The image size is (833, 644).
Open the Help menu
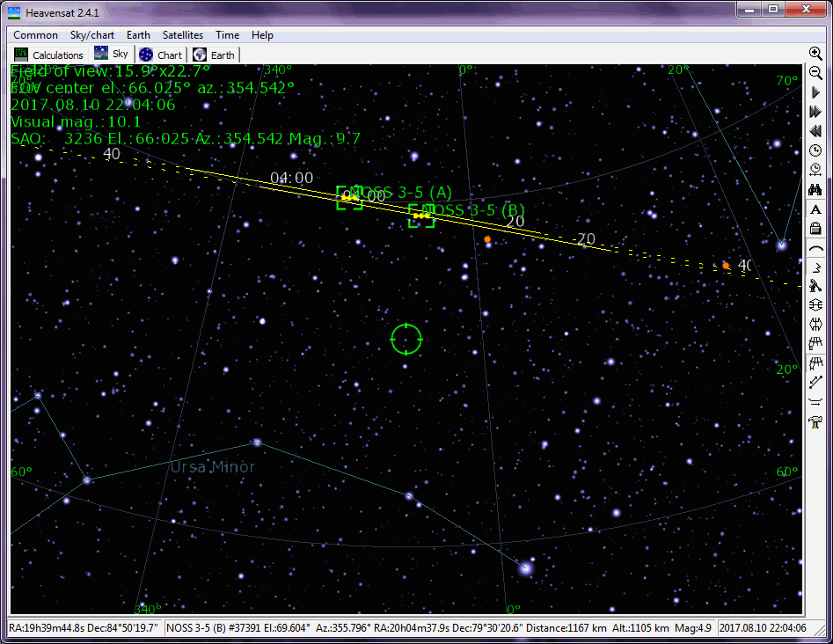pyautogui.click(x=262, y=35)
